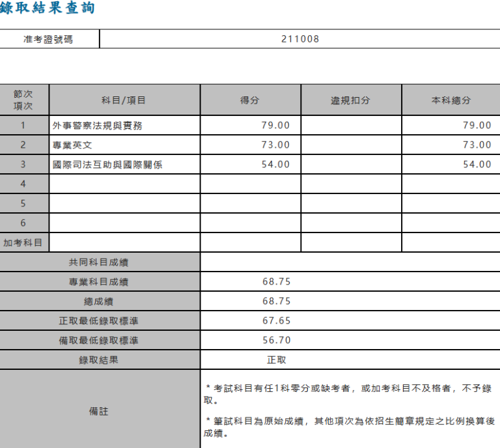
Task: Select subject 外事警察法規與實務
Action: pos(97,126)
